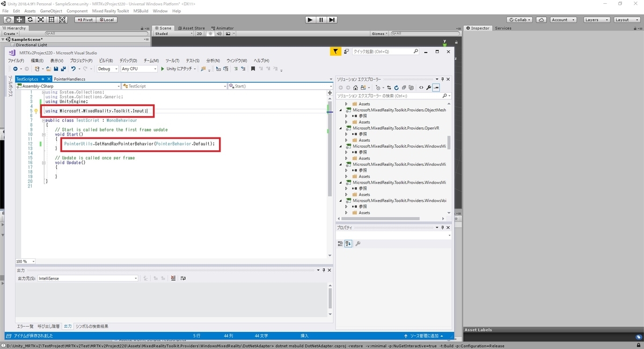Toggle the Pivot handle position button
The height and width of the screenshot is (349, 644).
click(x=85, y=20)
